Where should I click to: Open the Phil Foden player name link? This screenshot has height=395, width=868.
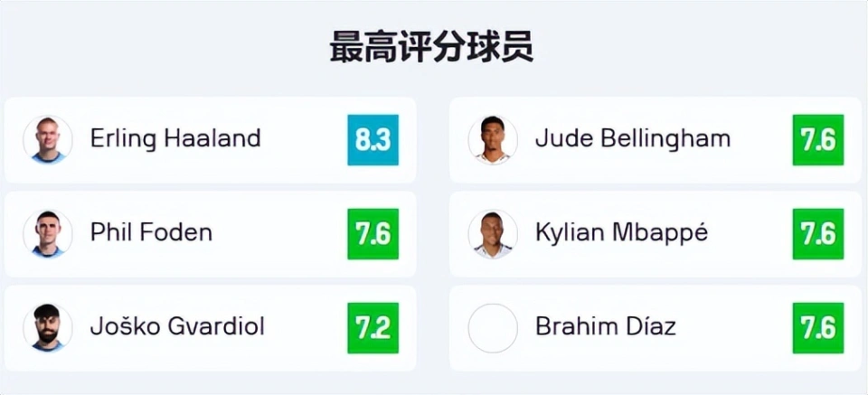[151, 232]
